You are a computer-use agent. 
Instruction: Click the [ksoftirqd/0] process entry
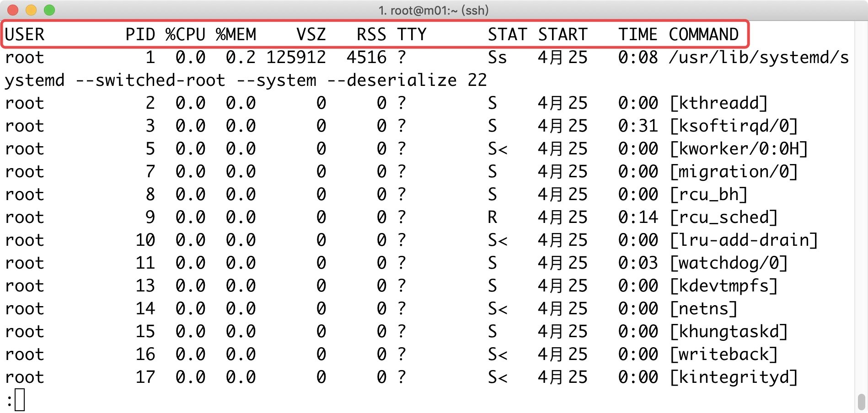(x=734, y=126)
